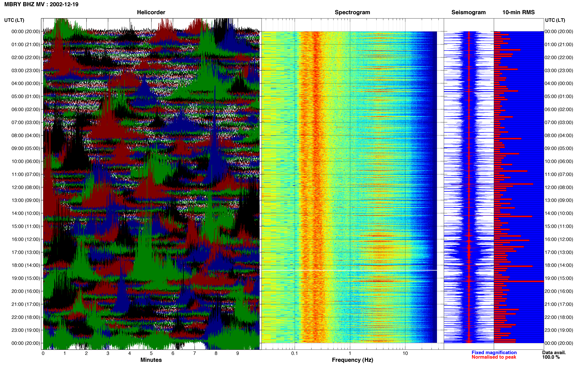
Task: Click the Minutes axis title
Action: click(151, 360)
